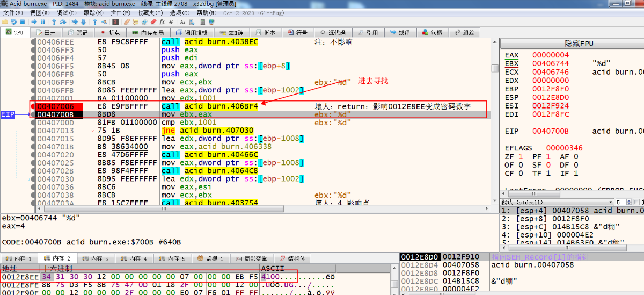Image resolution: width=644 pixels, height=295 pixels.
Task: Click the Step Over icon
Action: tap(63, 22)
